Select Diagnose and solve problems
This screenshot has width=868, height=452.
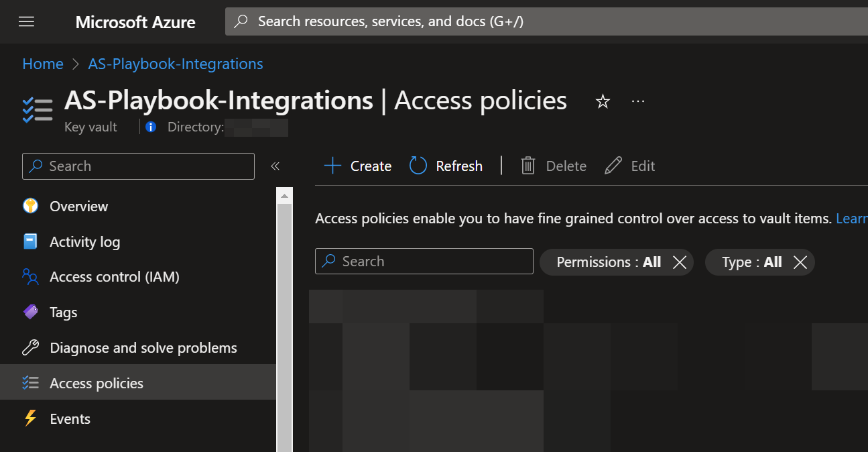143,348
